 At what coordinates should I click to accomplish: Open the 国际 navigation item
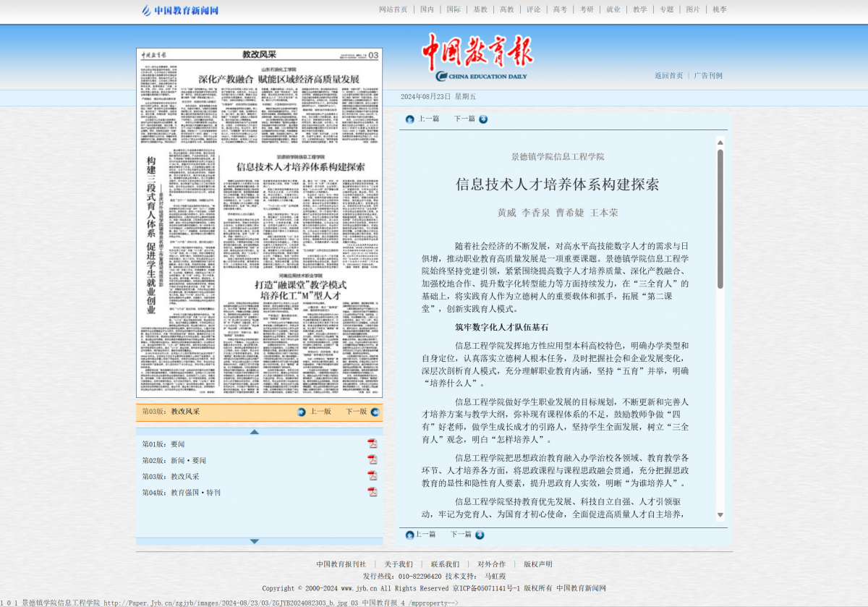click(x=454, y=9)
